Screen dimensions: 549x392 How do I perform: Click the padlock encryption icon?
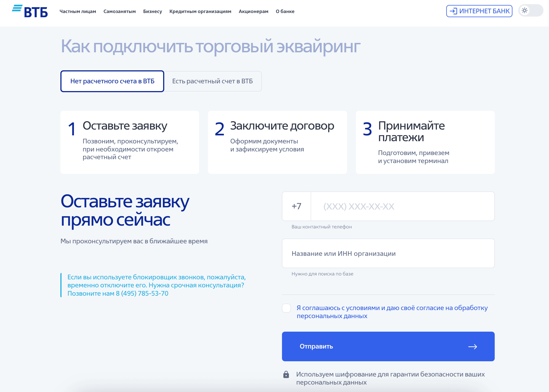[286, 375]
